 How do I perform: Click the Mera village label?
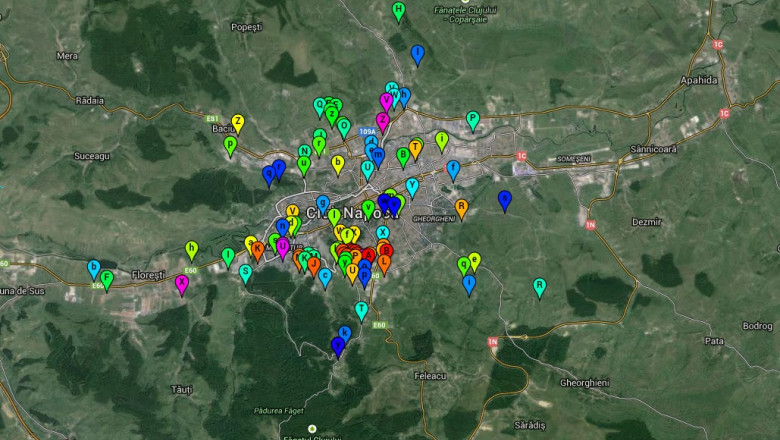pyautogui.click(x=67, y=56)
